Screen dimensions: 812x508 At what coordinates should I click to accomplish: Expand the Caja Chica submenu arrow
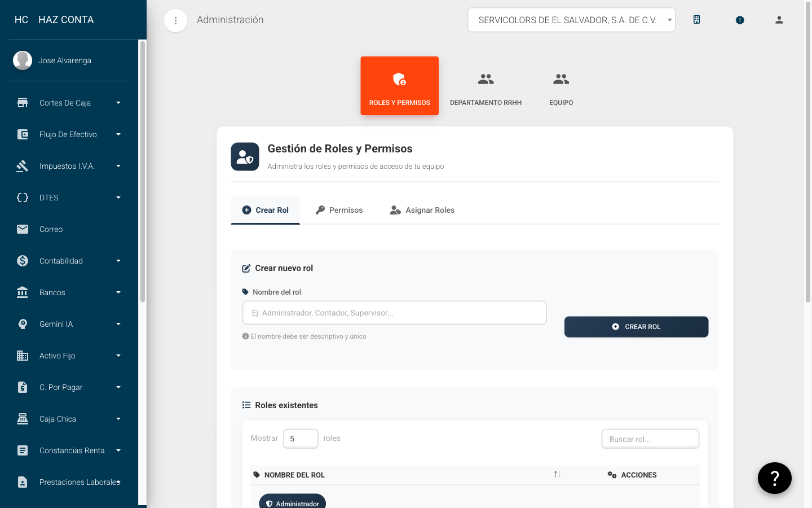pos(118,419)
